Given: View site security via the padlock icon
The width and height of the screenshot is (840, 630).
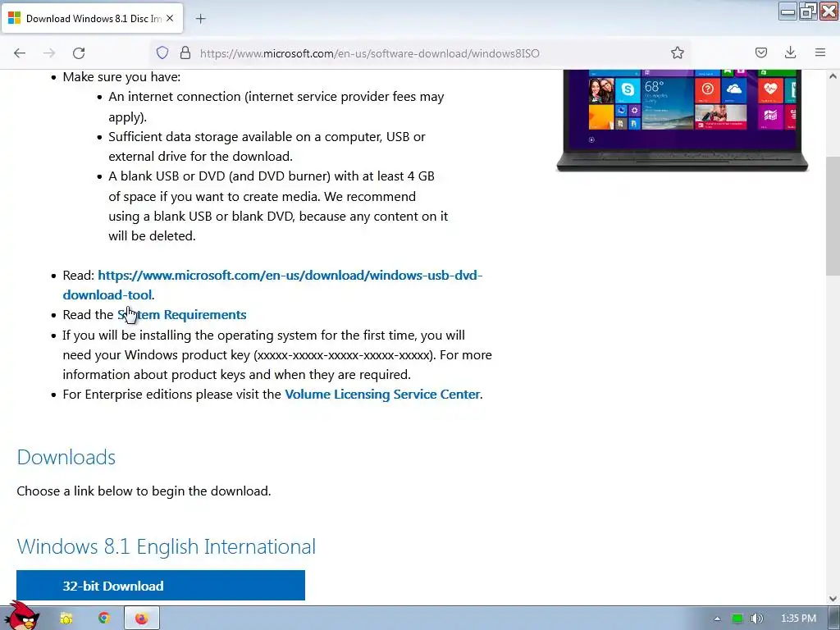Looking at the screenshot, I should point(185,52).
